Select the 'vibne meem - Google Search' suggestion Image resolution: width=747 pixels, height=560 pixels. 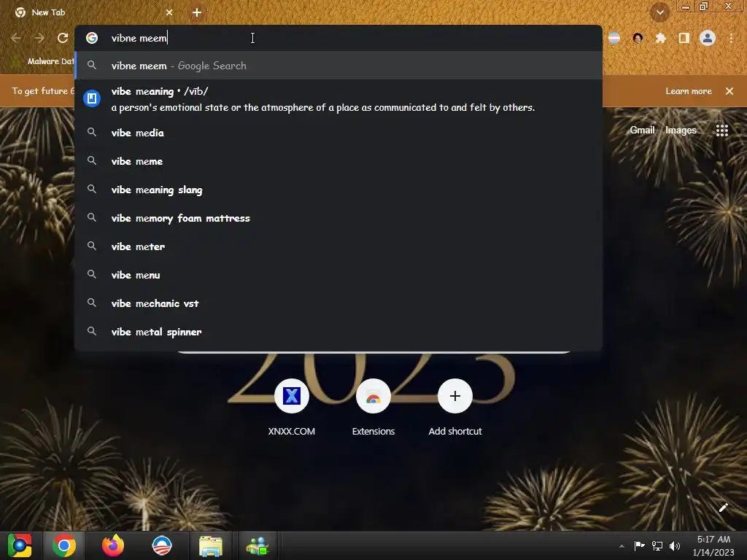338,66
